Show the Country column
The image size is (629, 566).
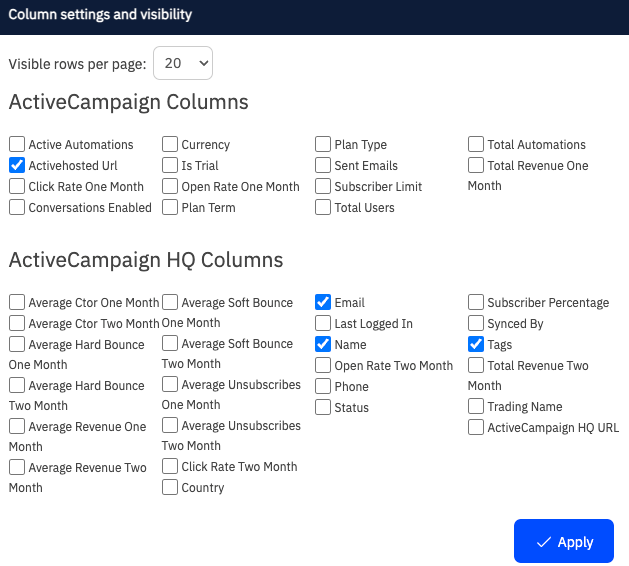click(x=170, y=487)
